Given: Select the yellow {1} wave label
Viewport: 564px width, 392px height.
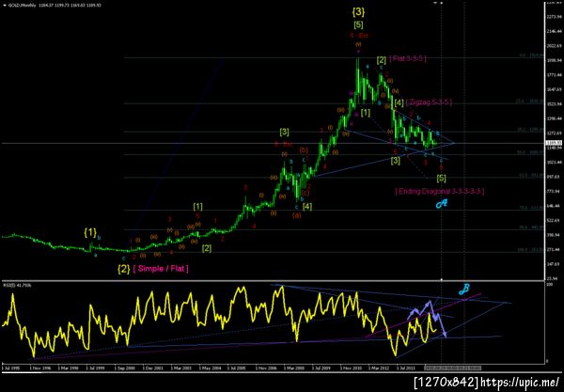Looking at the screenshot, I should click(90, 233).
